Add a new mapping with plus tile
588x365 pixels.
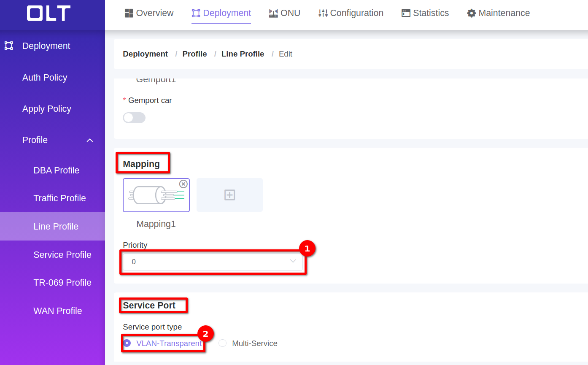229,195
